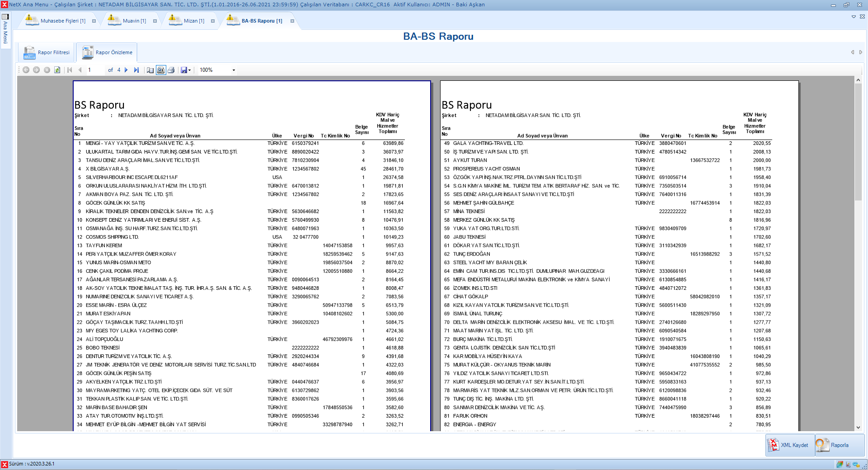Switch to the Mizan tab

point(194,21)
